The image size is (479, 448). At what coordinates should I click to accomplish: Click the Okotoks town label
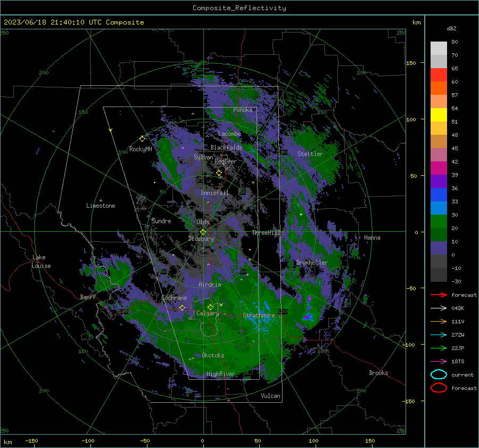(x=213, y=355)
